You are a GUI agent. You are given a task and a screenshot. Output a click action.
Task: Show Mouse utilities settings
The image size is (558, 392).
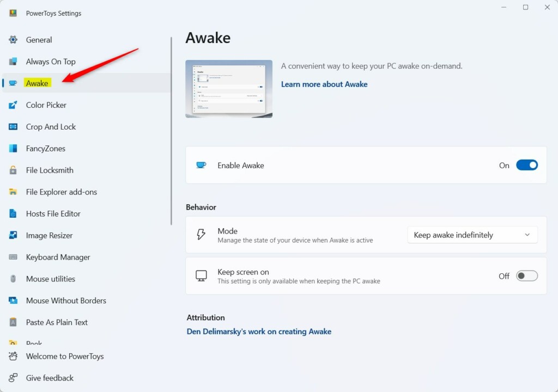tap(87, 279)
